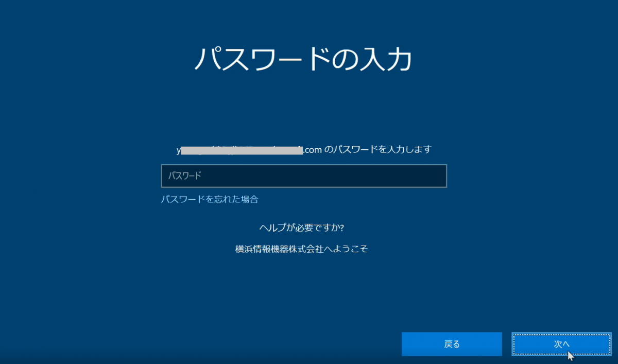Tap the empty パスワード placeholder box
Viewport: 618px width, 364px height.
[x=304, y=176]
